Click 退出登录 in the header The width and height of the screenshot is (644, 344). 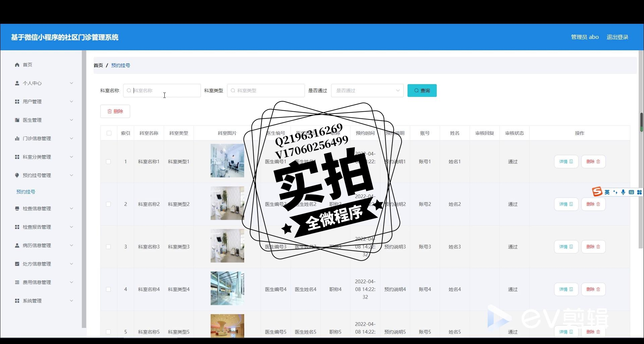coord(617,37)
